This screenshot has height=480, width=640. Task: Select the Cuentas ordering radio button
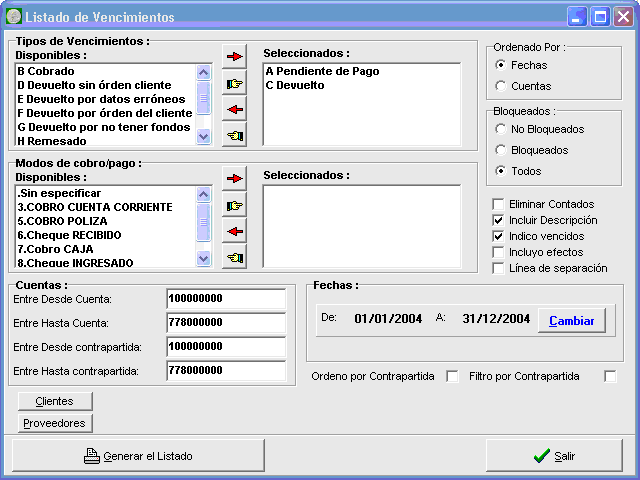(x=501, y=86)
